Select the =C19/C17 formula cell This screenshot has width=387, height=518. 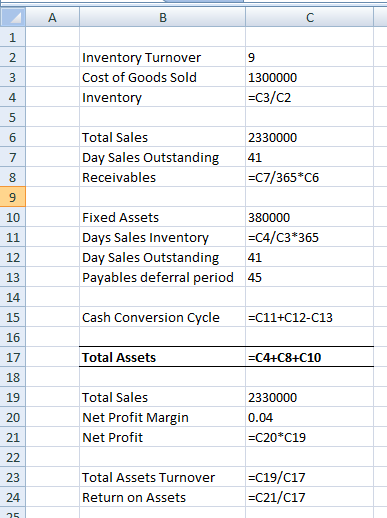tap(310, 477)
